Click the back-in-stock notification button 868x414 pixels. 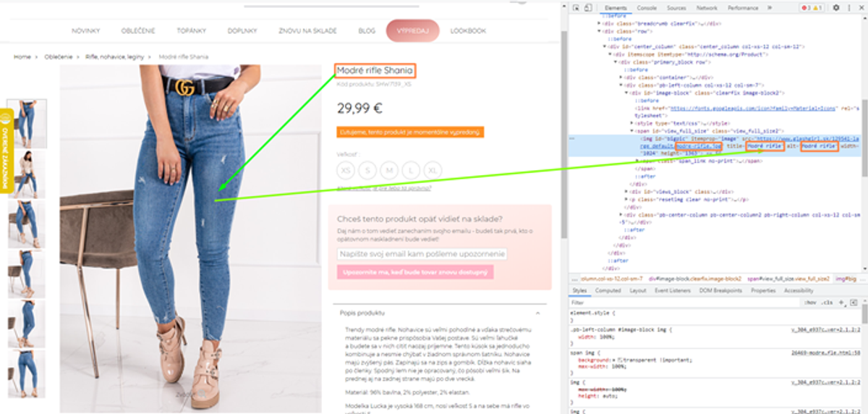tap(414, 272)
